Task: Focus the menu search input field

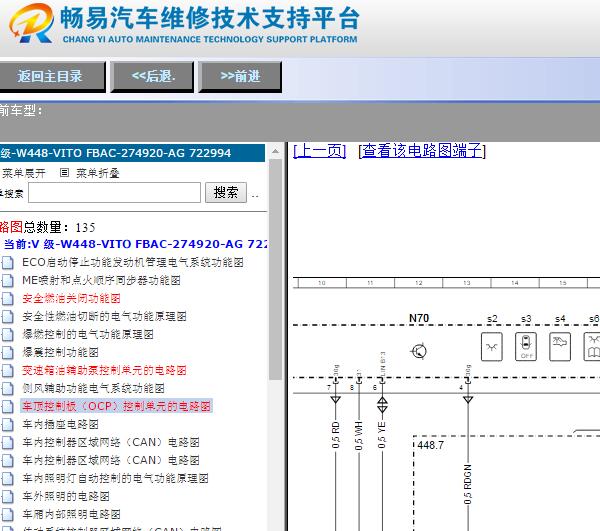Action: (114, 192)
